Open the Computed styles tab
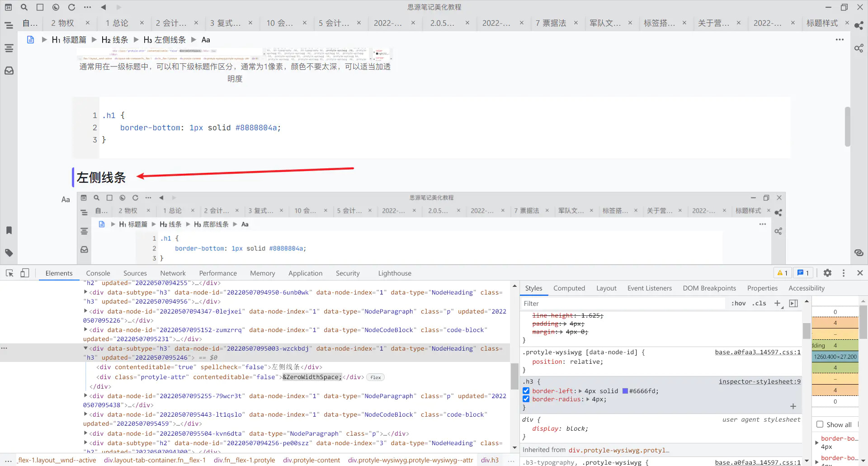Viewport: 868px width, 466px height. (569, 288)
